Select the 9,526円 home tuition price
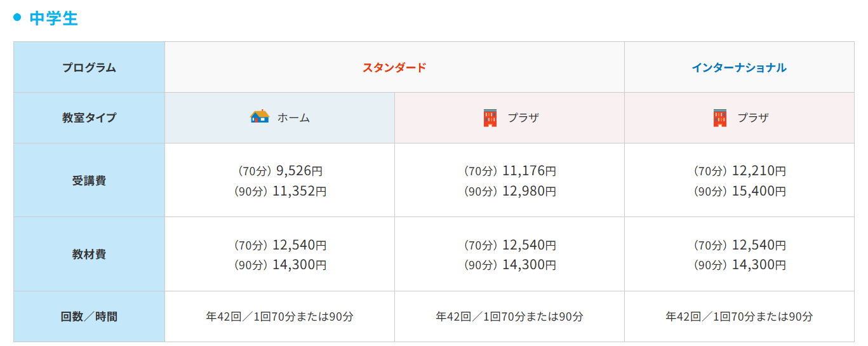The height and width of the screenshot is (346, 868). [x=300, y=171]
